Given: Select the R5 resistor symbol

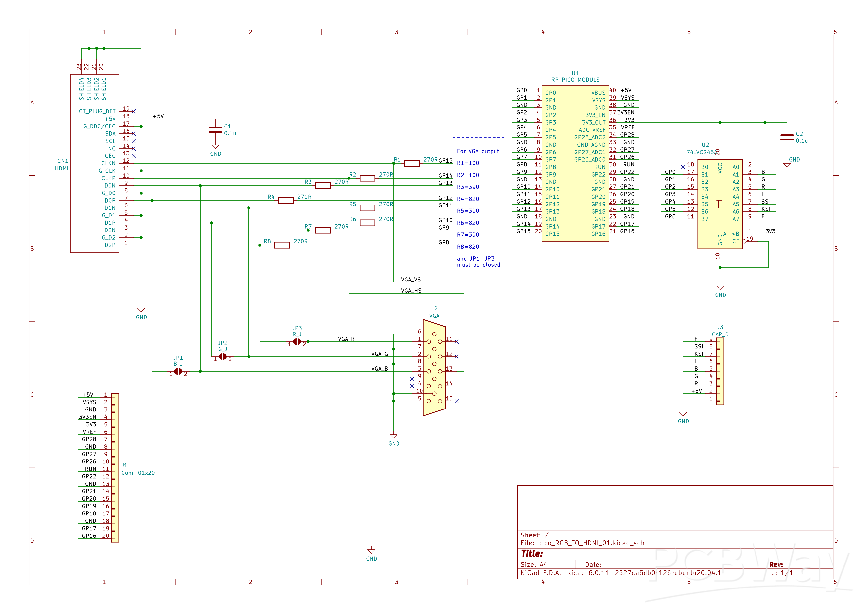Looking at the screenshot, I should pos(367,208).
